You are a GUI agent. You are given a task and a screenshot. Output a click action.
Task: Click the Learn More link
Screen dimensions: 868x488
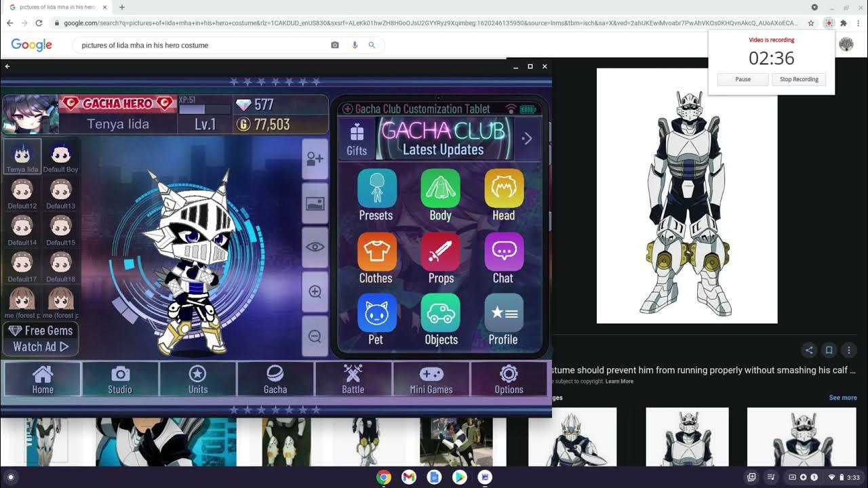point(619,382)
